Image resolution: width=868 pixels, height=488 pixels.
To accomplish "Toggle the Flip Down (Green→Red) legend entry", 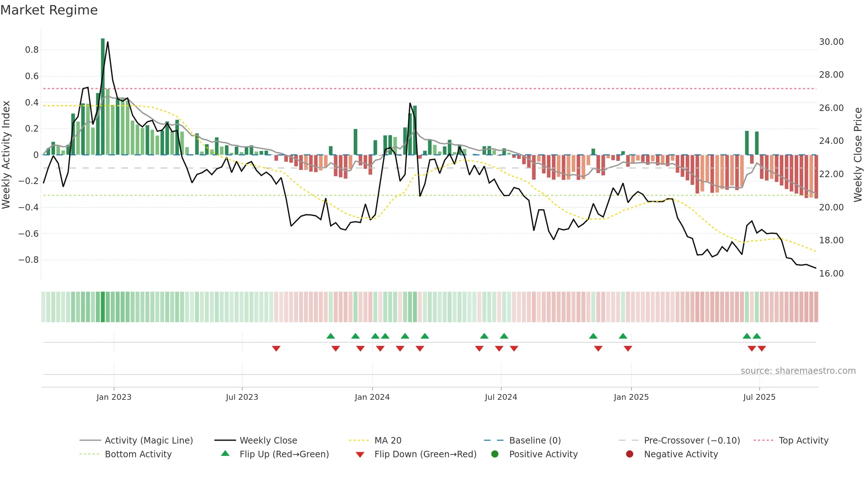I will click(416, 454).
